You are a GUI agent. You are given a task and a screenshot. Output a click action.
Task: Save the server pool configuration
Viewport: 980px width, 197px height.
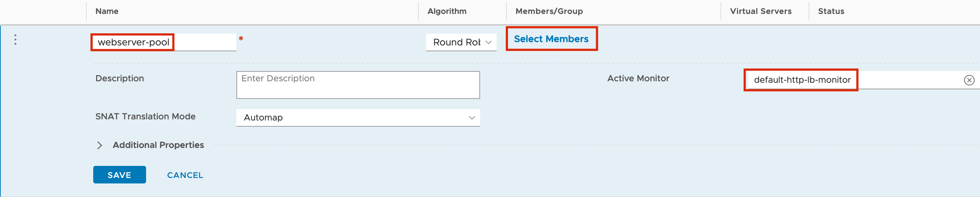tap(119, 175)
